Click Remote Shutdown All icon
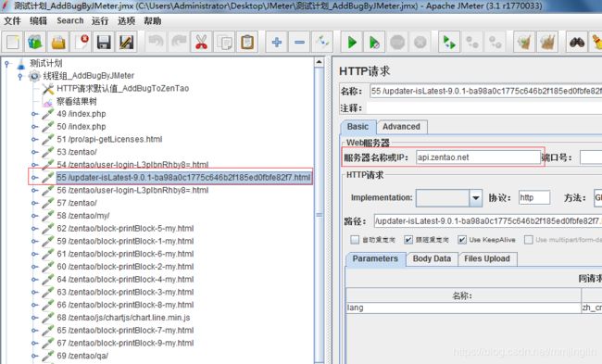Viewport: 602px width, 364px height. point(495,42)
